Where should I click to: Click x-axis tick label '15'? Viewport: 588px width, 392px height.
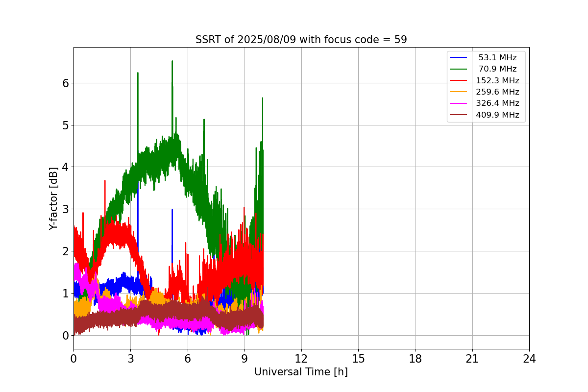coord(358,359)
